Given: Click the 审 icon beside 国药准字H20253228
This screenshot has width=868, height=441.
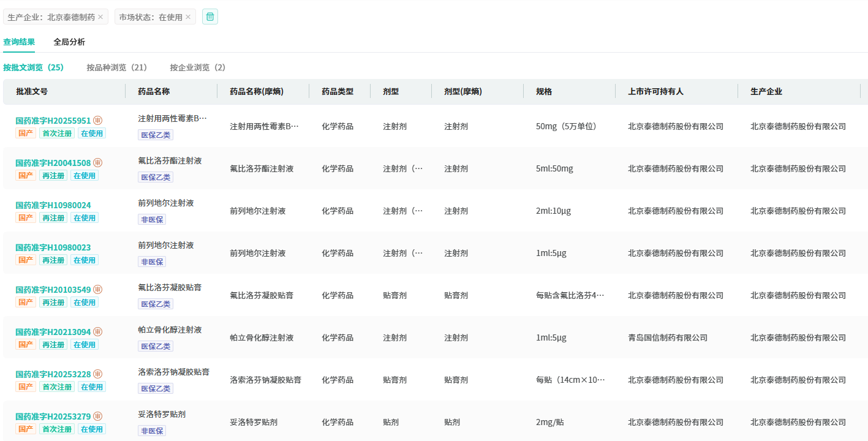Looking at the screenshot, I should click(x=97, y=374).
